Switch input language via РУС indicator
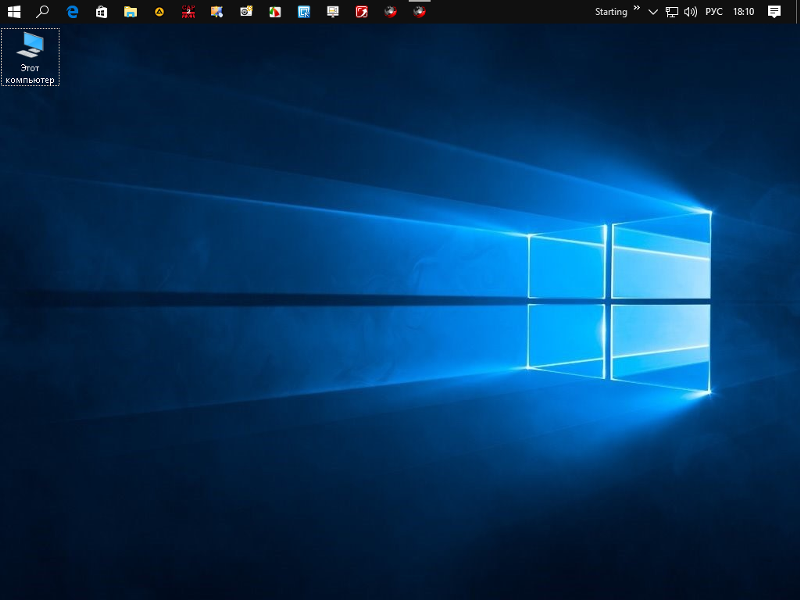The image size is (800, 600). (714, 12)
